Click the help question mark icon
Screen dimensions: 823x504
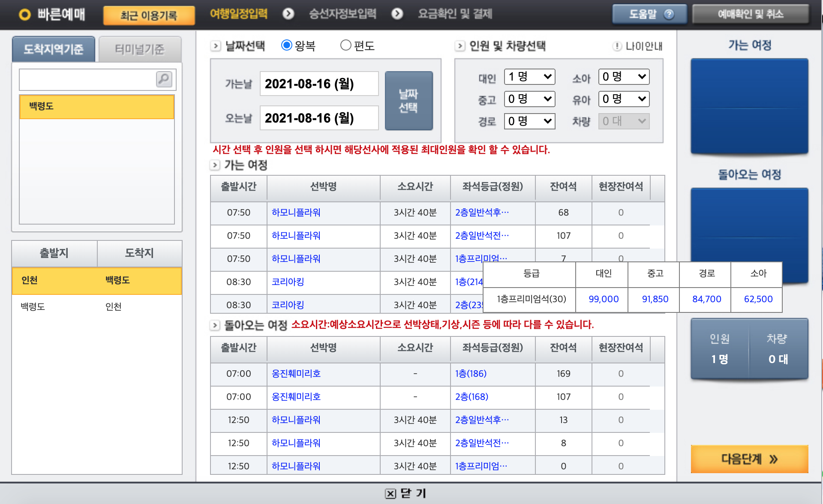pyautogui.click(x=669, y=14)
